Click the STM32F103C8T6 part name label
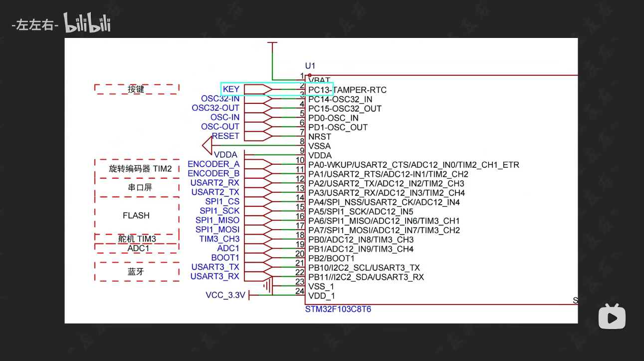The height and width of the screenshot is (361, 644). pos(338,310)
